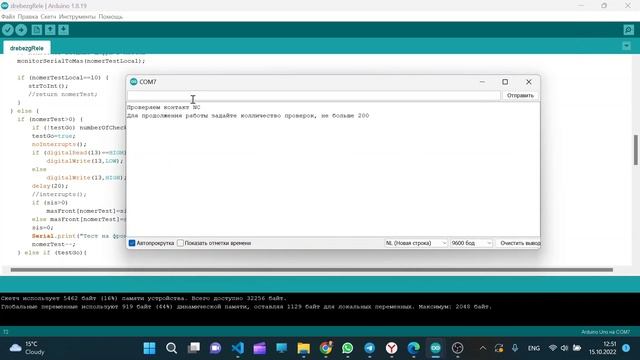The image size is (640, 360).
Task: Open Google Chrome from the taskbar
Action: [x=326, y=348]
